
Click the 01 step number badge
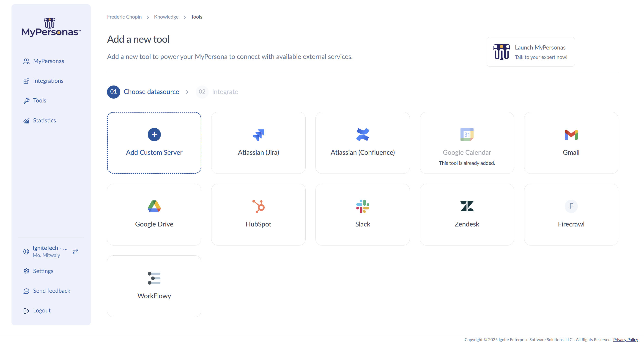click(x=113, y=92)
